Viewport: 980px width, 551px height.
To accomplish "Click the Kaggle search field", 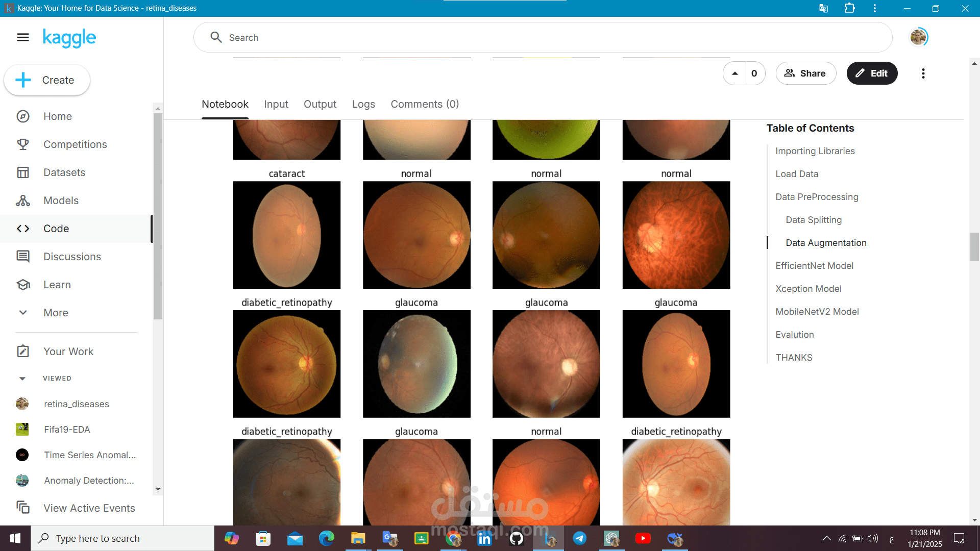I will 543,37.
